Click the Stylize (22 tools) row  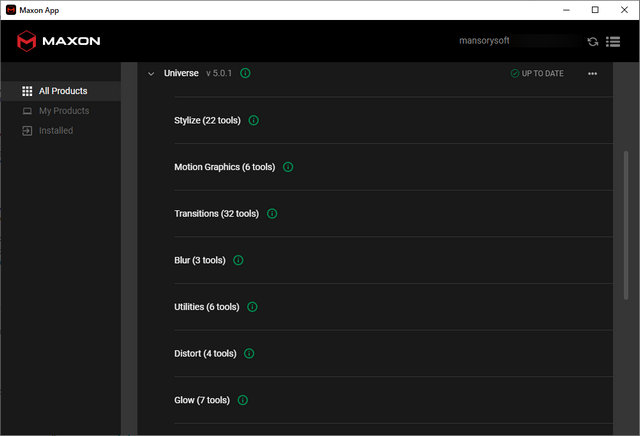(x=393, y=120)
